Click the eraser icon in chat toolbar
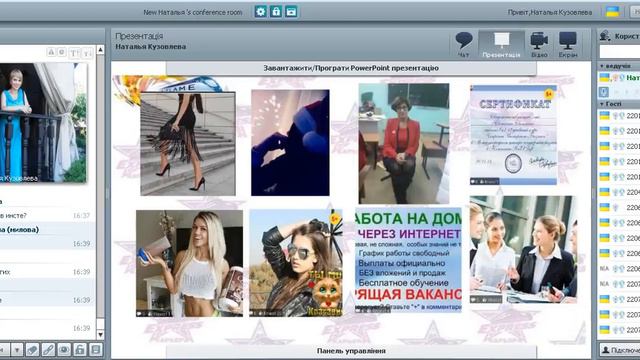 32,350
